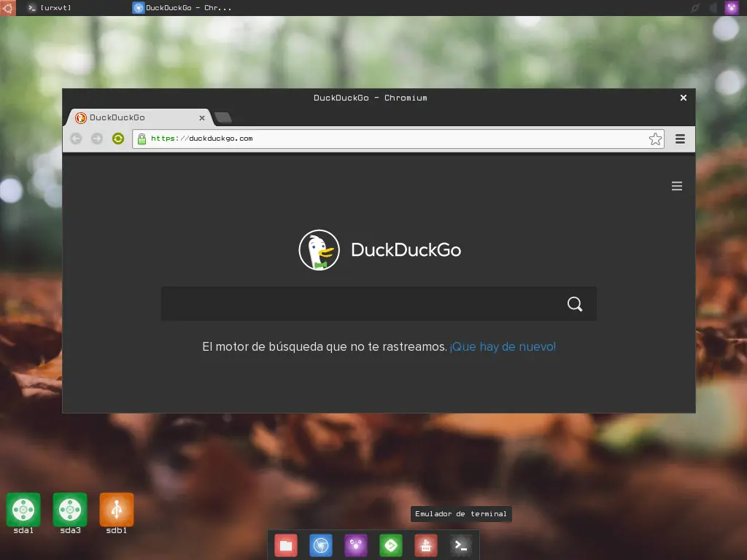
Task: Click the green padlock security icon
Action: pos(142,139)
